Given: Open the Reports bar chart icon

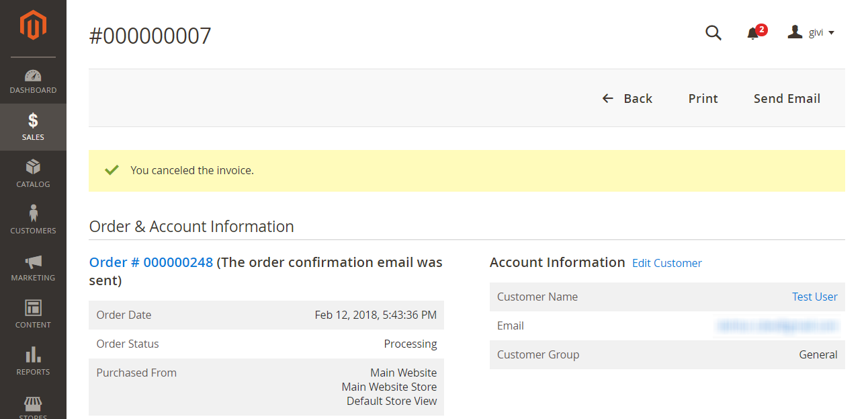Looking at the screenshot, I should coord(33,354).
